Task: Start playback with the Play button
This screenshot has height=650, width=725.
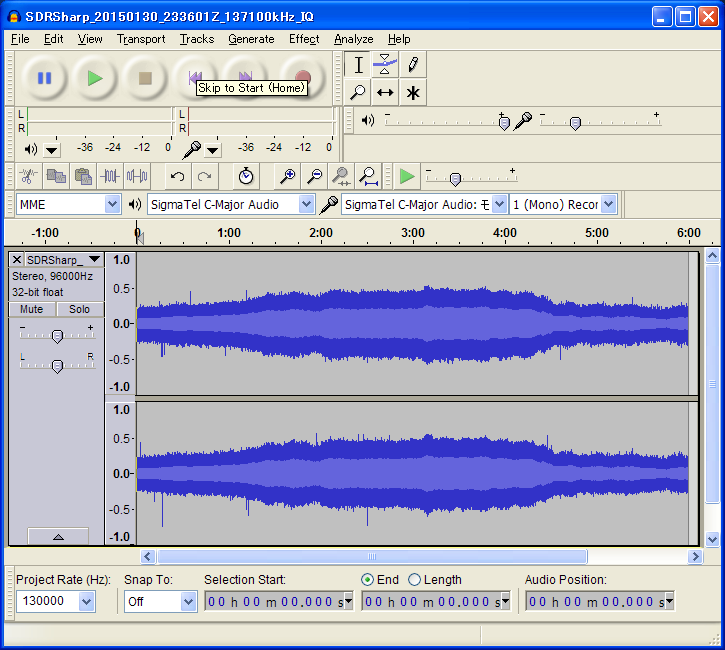Action: point(95,78)
